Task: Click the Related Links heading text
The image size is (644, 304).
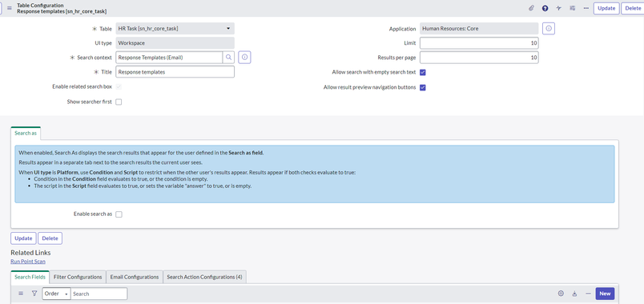Action: [x=30, y=253]
